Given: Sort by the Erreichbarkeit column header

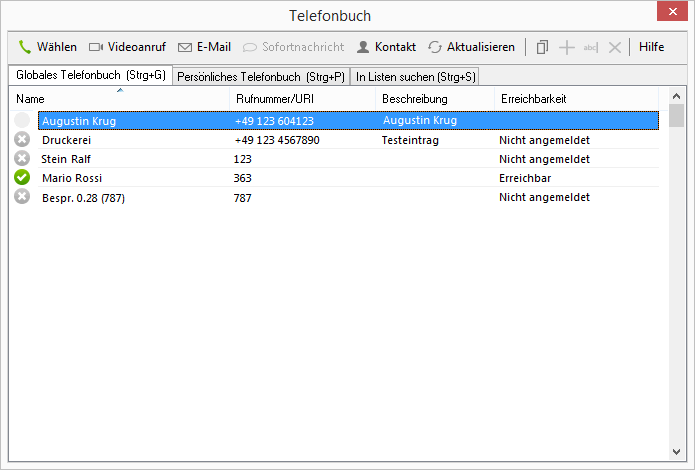Looking at the screenshot, I should 575,99.
